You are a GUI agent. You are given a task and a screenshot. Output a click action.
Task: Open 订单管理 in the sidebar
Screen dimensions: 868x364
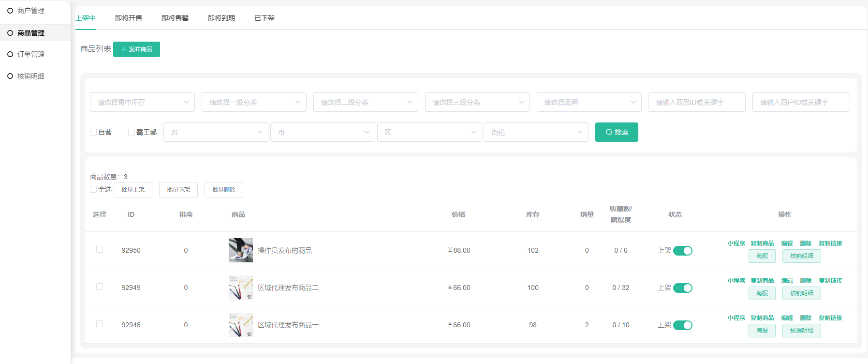coord(30,54)
